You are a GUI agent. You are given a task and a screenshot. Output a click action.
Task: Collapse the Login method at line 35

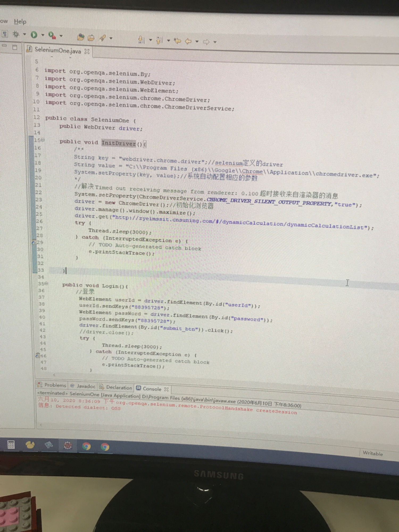pyautogui.click(x=47, y=284)
